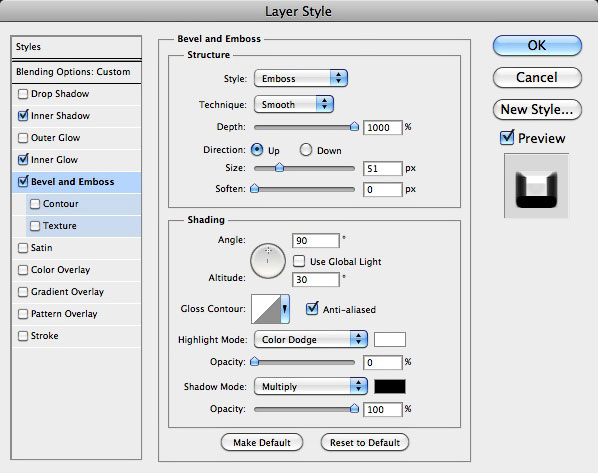
Task: Click the Depth field showing 1000
Action: tap(383, 127)
